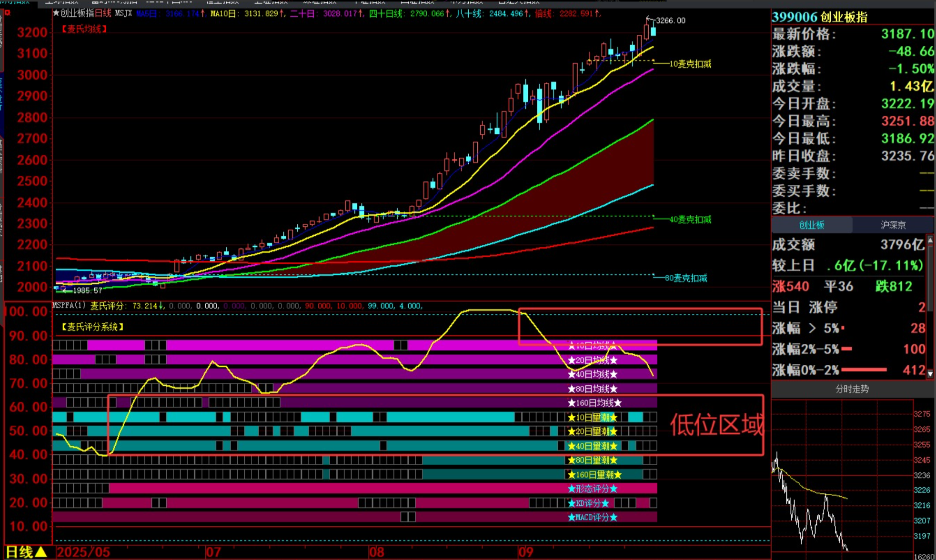
Task: Switch to the 沪深京 tab
Action: point(893,225)
